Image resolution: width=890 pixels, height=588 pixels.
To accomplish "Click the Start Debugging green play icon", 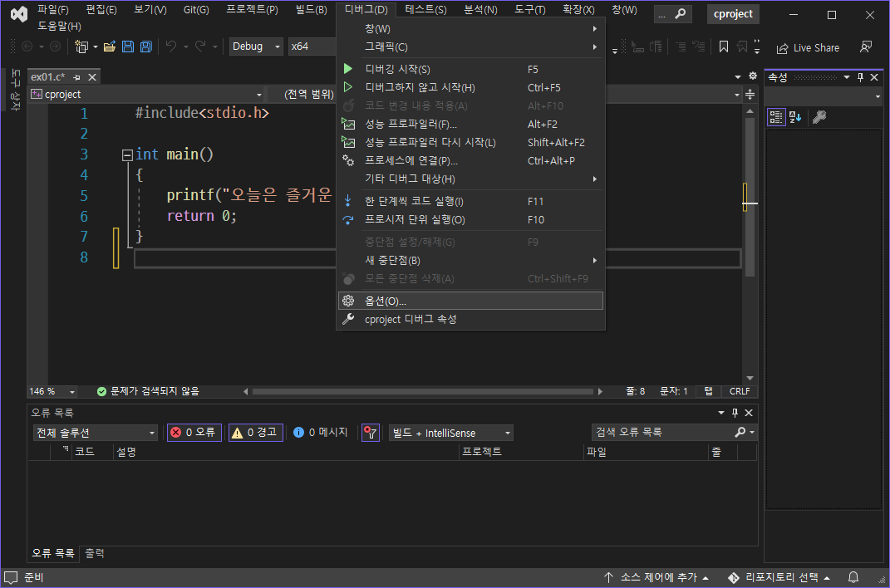I will pos(348,69).
